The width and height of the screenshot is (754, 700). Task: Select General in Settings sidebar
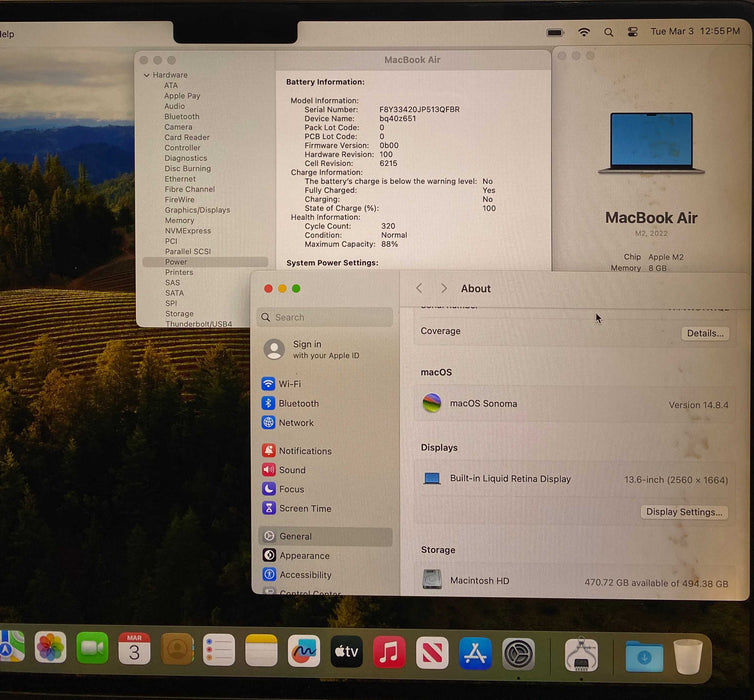(x=326, y=536)
